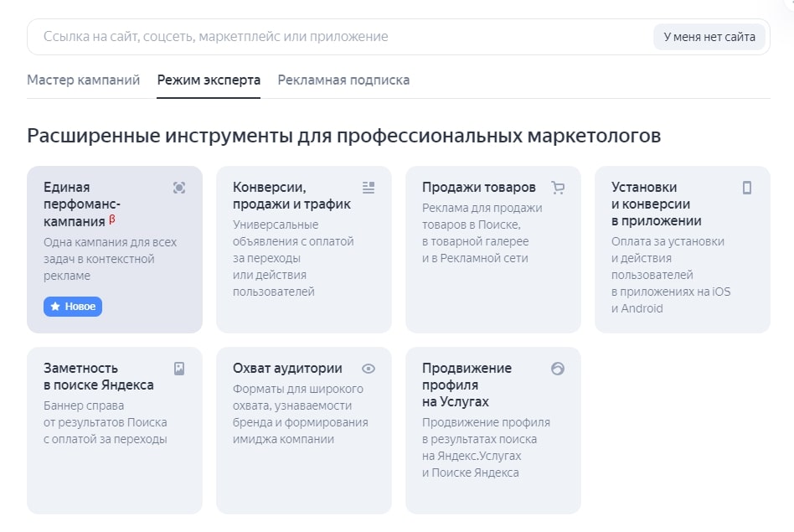Click the star icon in the Новое badge
The image size is (794, 532).
pyautogui.click(x=55, y=307)
